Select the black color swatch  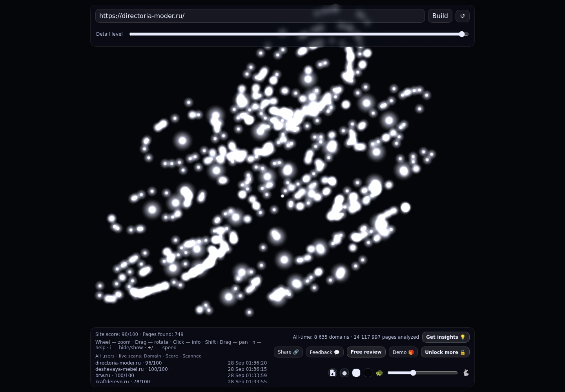pyautogui.click(x=368, y=373)
